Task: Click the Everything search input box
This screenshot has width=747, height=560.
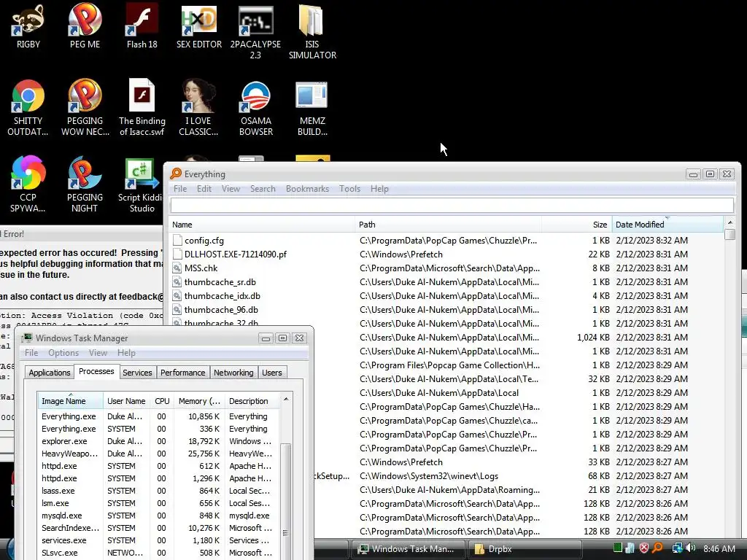Action: [452, 205]
